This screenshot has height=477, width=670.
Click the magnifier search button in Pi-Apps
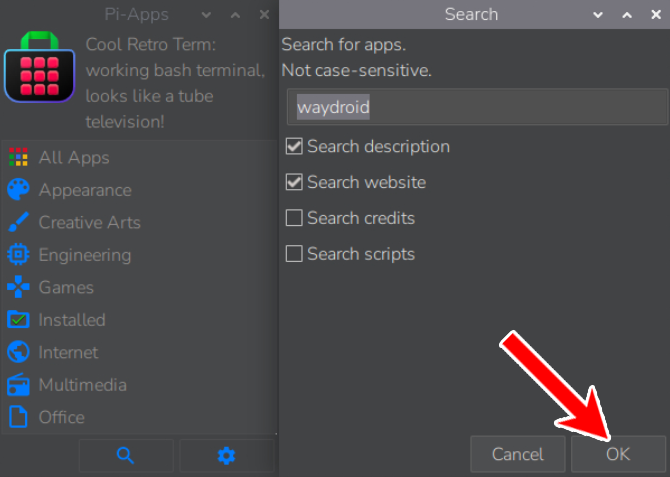coord(125,455)
